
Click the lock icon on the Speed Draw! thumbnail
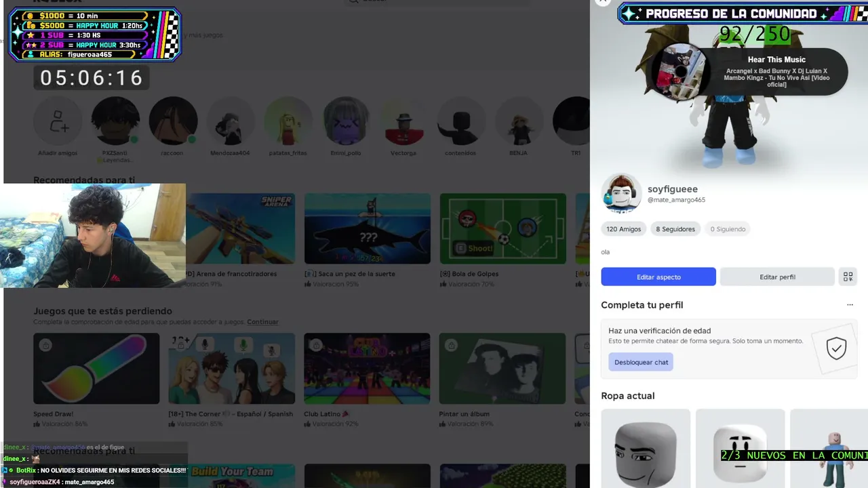[45, 345]
